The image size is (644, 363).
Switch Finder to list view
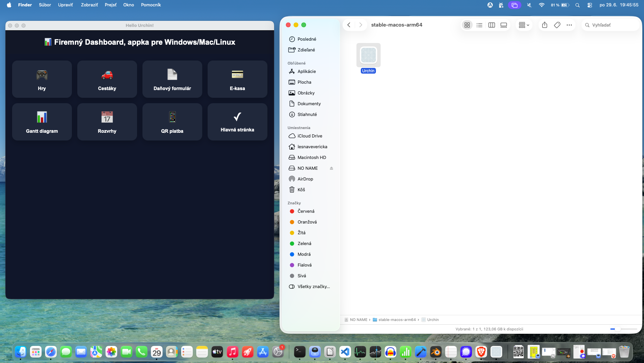coord(479,25)
